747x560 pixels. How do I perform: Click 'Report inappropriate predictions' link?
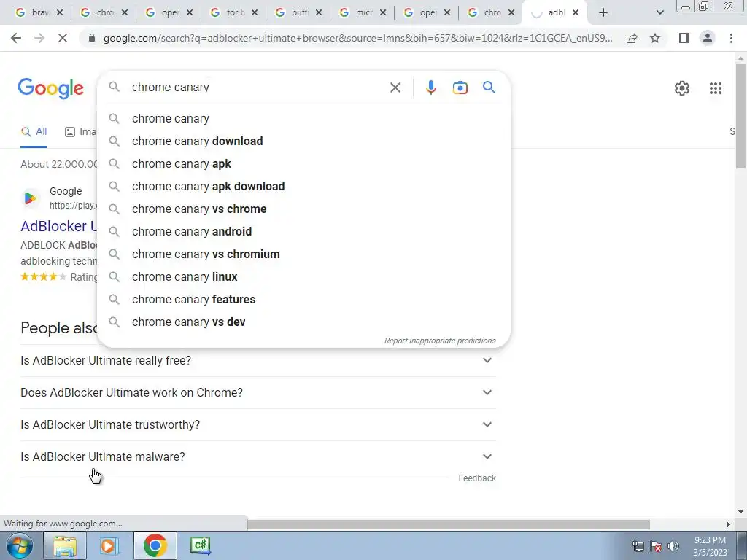(x=440, y=341)
